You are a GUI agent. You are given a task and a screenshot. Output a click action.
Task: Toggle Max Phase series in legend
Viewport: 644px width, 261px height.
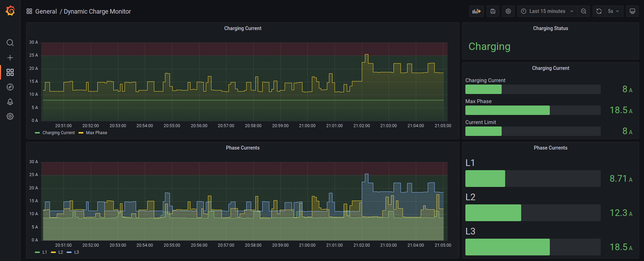pyautogui.click(x=97, y=133)
